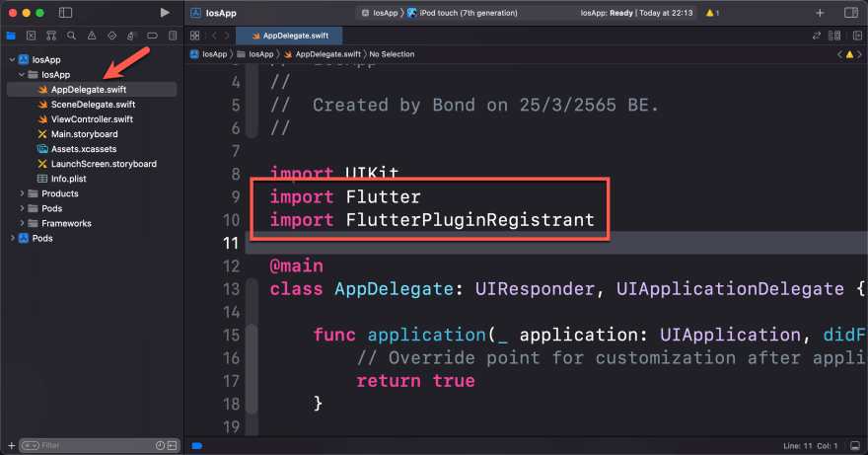This screenshot has height=455, width=868.
Task: Open the Library with plus button
Action: [x=820, y=13]
